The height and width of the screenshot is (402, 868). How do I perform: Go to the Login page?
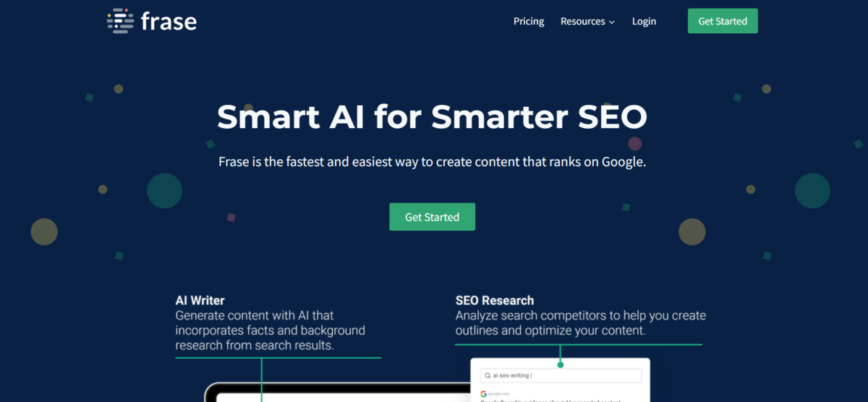(x=644, y=21)
